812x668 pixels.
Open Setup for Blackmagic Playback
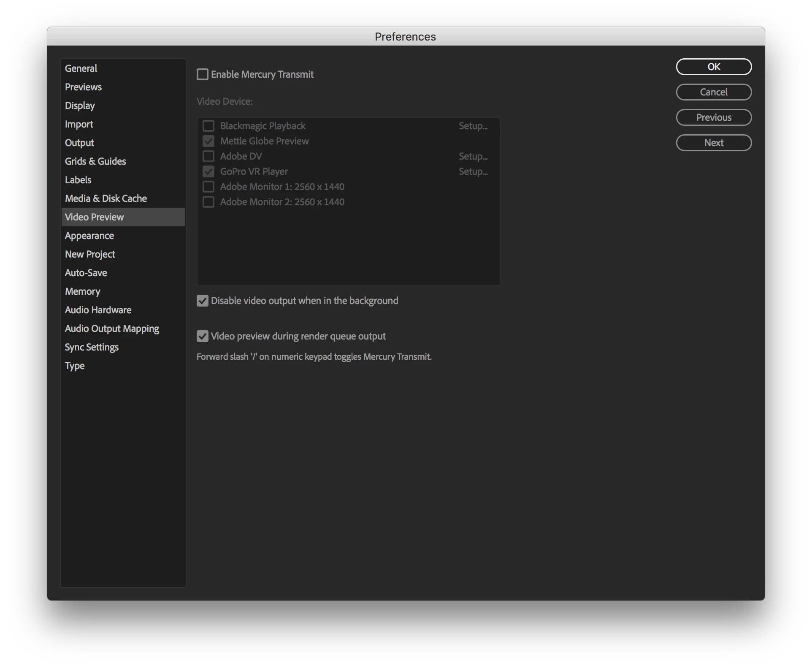(x=473, y=126)
